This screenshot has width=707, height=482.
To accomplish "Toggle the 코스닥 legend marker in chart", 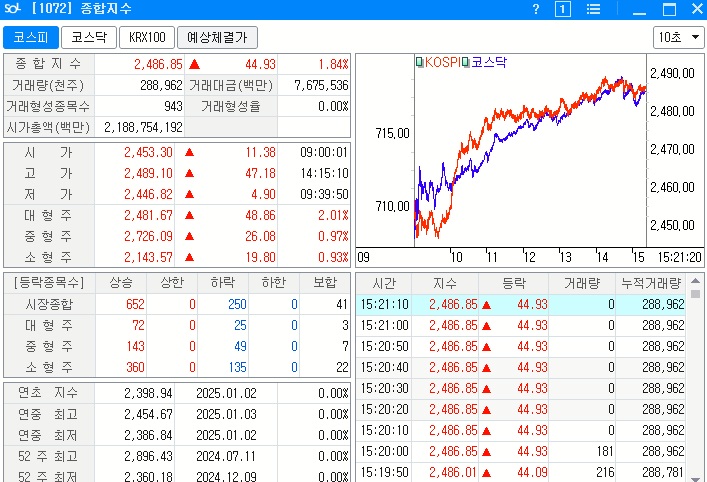I will point(466,62).
